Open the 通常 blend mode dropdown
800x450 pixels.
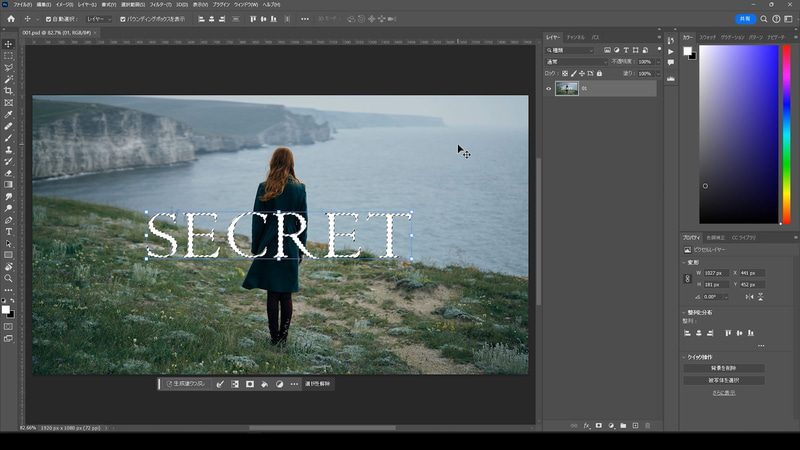577,62
